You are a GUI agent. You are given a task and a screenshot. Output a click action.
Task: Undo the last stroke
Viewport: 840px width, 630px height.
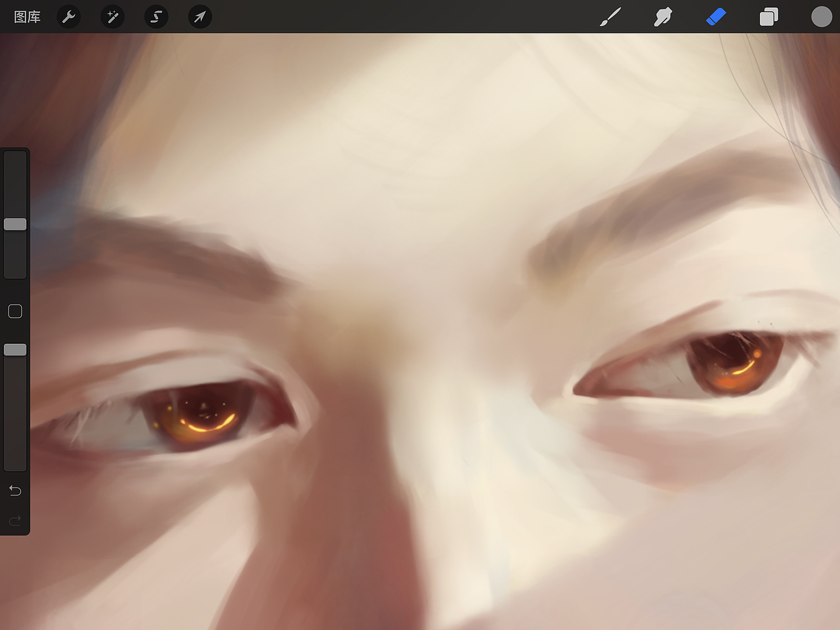tap(15, 491)
